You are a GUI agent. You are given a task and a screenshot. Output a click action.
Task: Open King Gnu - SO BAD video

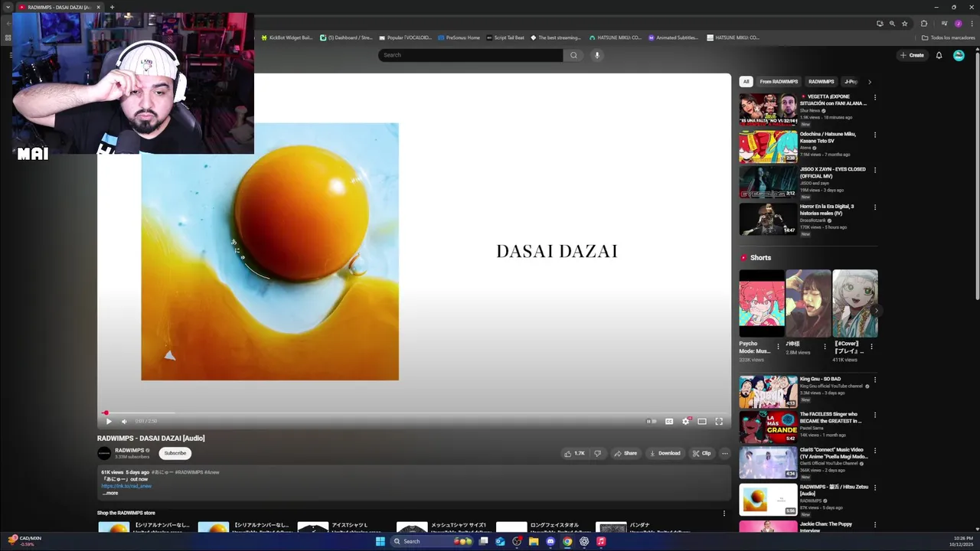coord(768,392)
